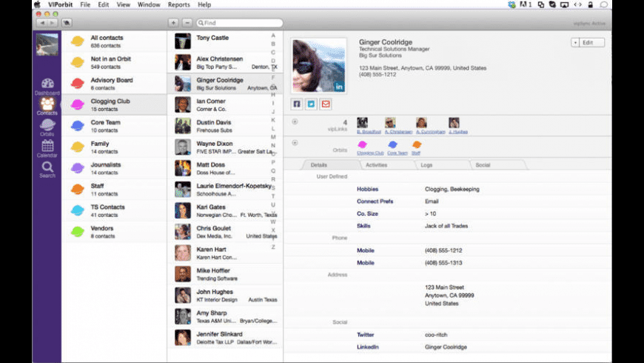Select contact Karen Hart
This screenshot has height=363, width=644.
(225, 253)
